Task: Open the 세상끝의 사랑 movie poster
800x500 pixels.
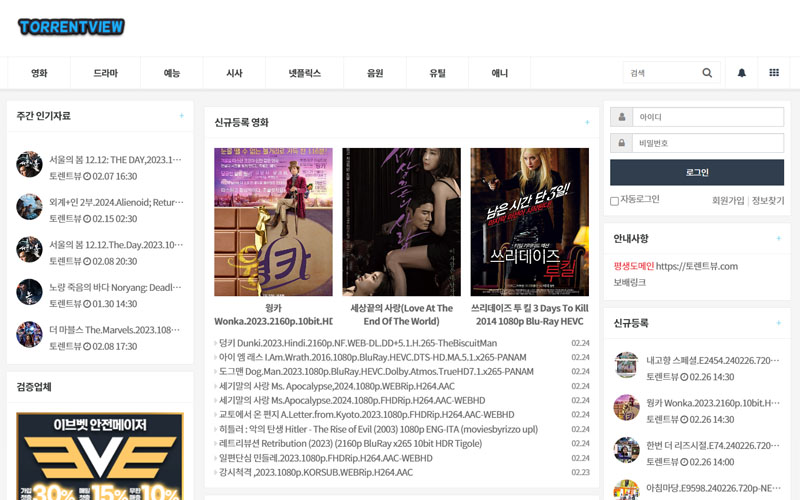Action: (402, 222)
